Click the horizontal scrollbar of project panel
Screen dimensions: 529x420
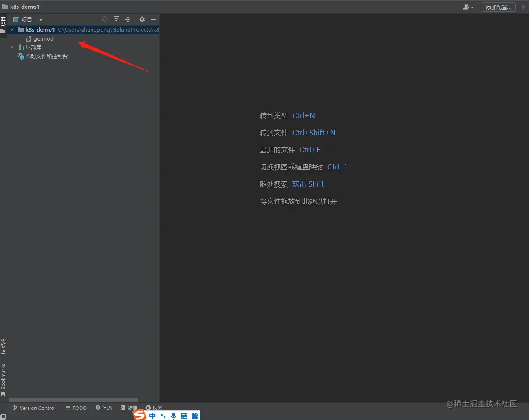[x=73, y=400]
